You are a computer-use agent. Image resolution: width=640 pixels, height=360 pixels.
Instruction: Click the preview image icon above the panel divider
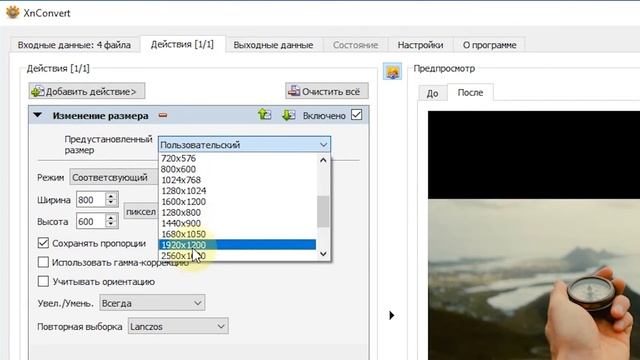pos(392,72)
